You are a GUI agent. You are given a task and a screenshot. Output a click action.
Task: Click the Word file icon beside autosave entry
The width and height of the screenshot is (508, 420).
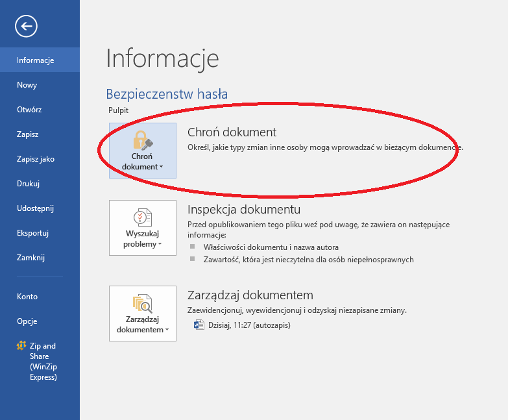click(x=199, y=325)
